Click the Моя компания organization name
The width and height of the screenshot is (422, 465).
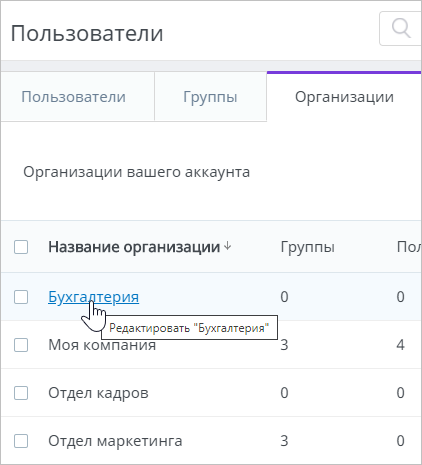coord(102,345)
